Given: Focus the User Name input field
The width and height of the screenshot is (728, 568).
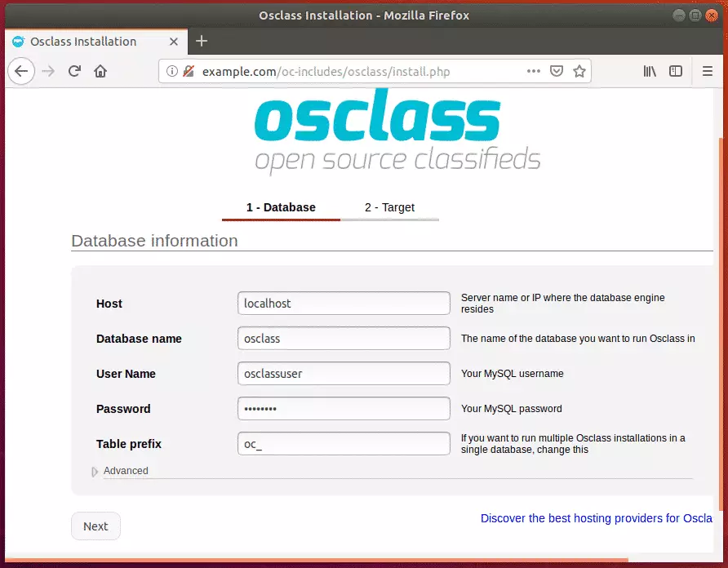Looking at the screenshot, I should [344, 374].
